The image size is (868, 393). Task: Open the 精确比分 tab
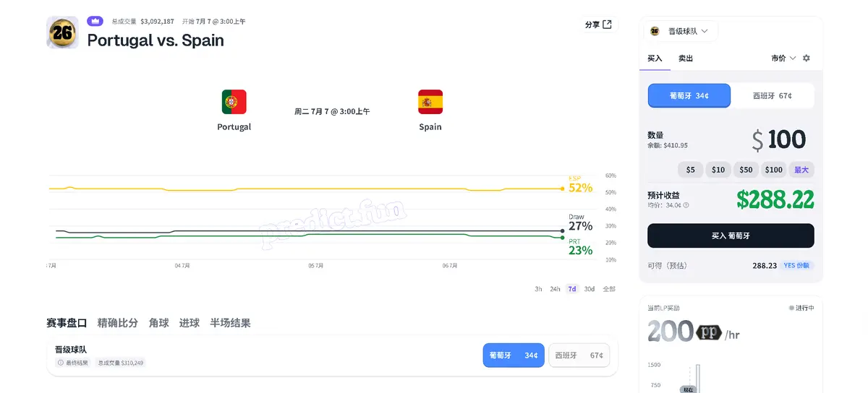click(118, 323)
